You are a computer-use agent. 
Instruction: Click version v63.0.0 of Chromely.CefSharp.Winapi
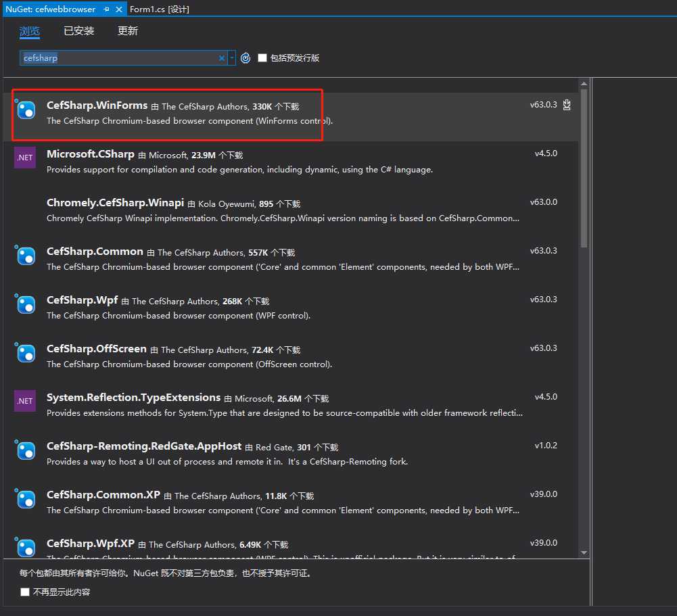[543, 202]
